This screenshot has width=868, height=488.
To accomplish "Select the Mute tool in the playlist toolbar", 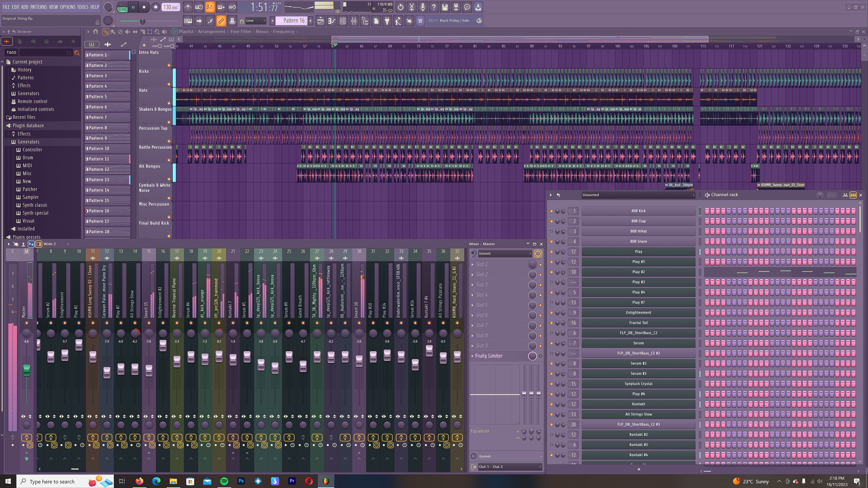I will coord(127,32).
